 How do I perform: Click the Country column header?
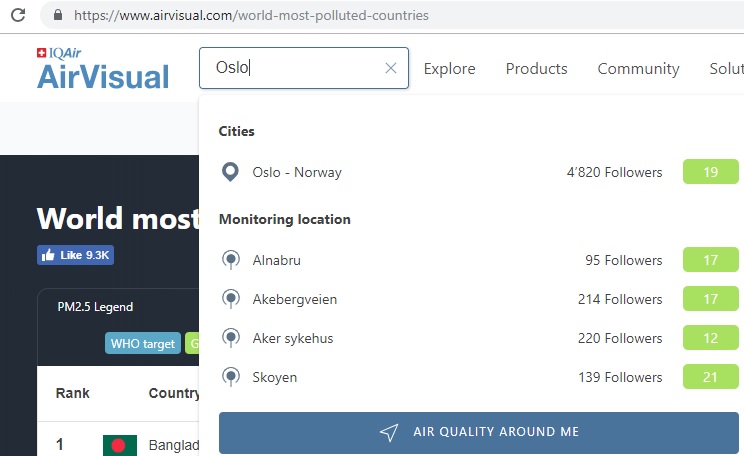click(x=174, y=393)
